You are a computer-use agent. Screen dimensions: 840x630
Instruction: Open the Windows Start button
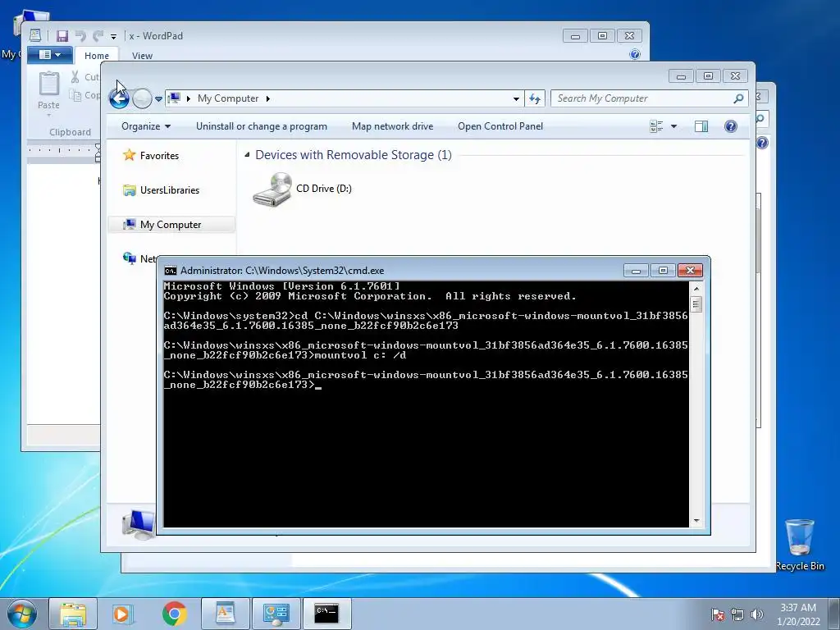click(x=22, y=614)
